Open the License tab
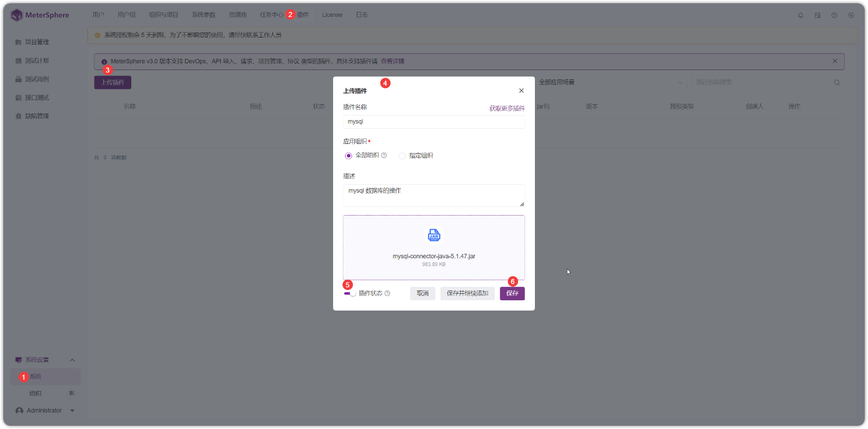Viewport: 868px width, 429px height. (x=332, y=15)
